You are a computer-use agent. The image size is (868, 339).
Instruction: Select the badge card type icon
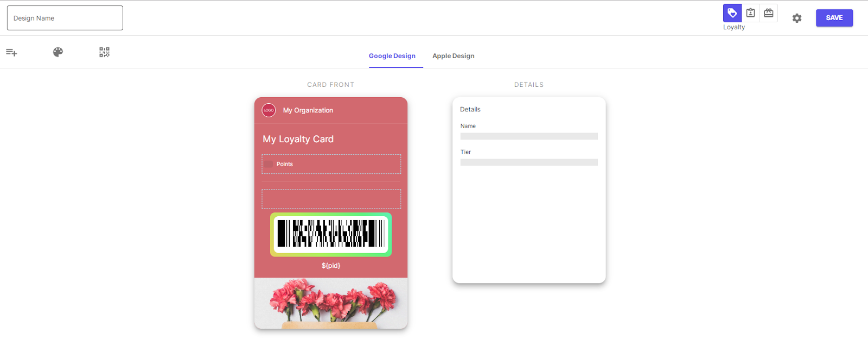(750, 13)
